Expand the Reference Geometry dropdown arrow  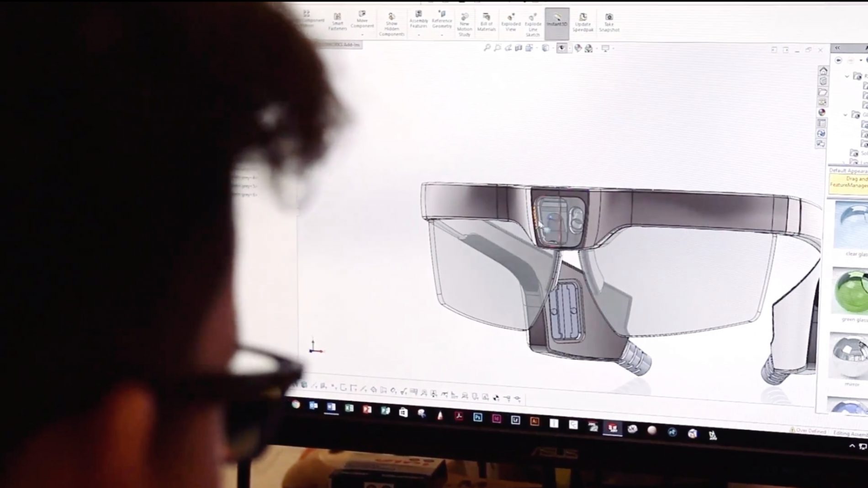pyautogui.click(x=442, y=35)
